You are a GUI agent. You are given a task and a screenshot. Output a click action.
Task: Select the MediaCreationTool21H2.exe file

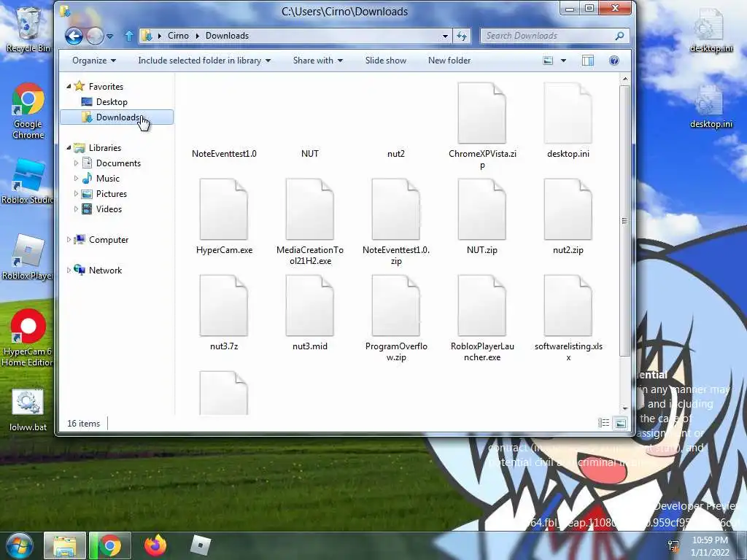click(x=309, y=209)
